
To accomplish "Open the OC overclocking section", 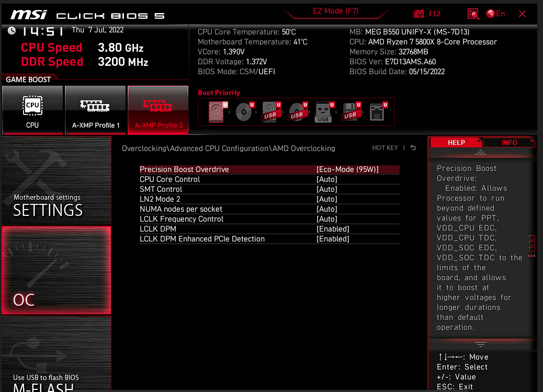I will click(56, 271).
